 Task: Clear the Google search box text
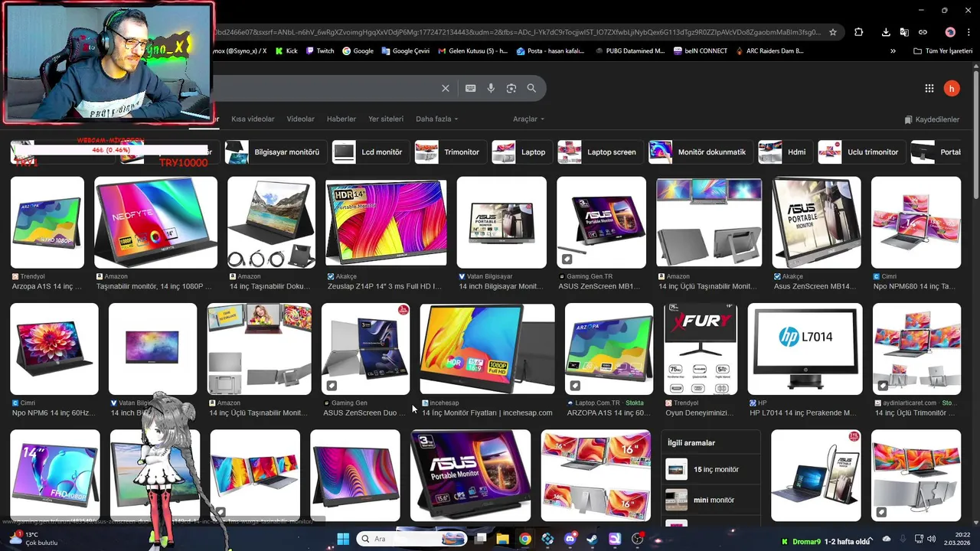(446, 88)
